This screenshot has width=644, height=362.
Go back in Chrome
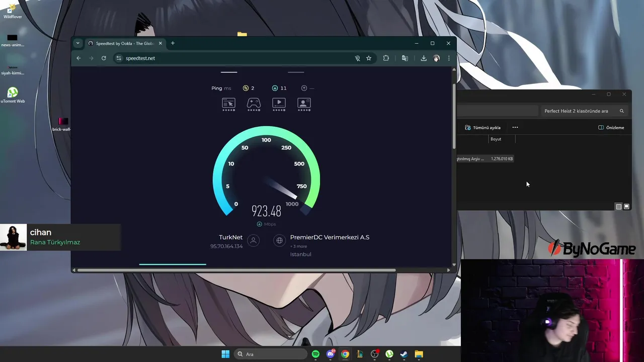pyautogui.click(x=78, y=58)
